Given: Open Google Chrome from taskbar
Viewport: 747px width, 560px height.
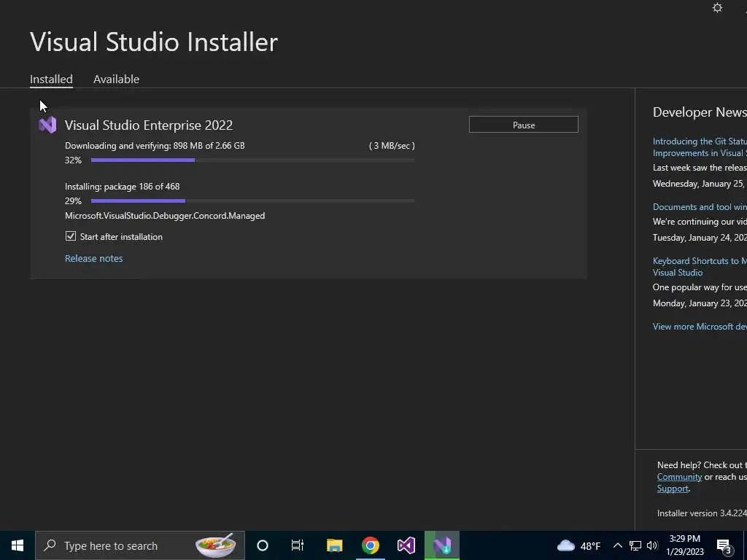Looking at the screenshot, I should click(370, 545).
